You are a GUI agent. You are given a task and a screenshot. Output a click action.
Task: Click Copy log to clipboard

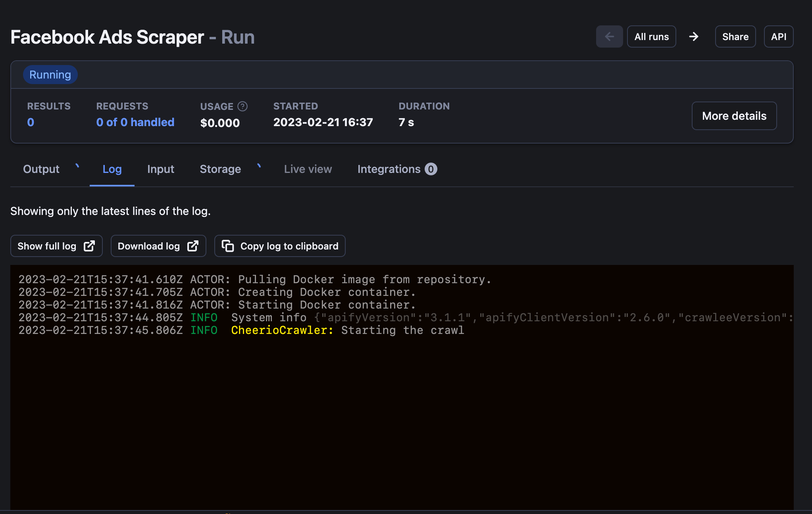(x=280, y=246)
